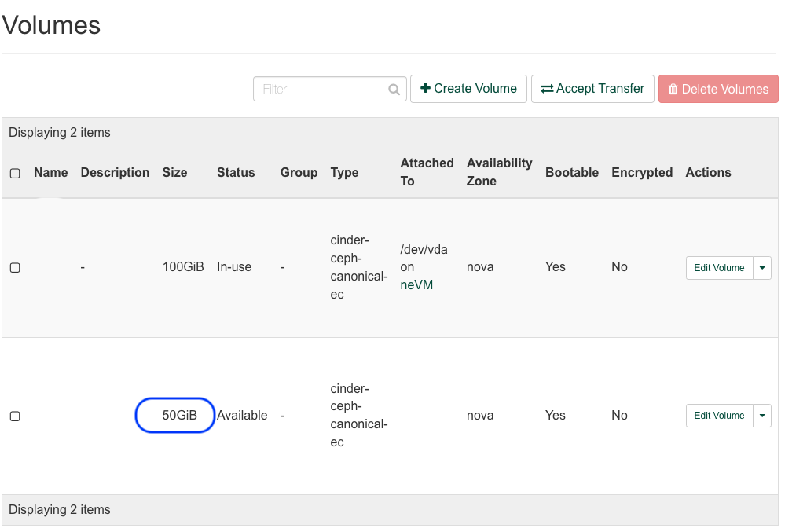The height and width of the screenshot is (532, 785).
Task: Click the transfer arrows icon on Accept Transfer
Action: coord(547,89)
